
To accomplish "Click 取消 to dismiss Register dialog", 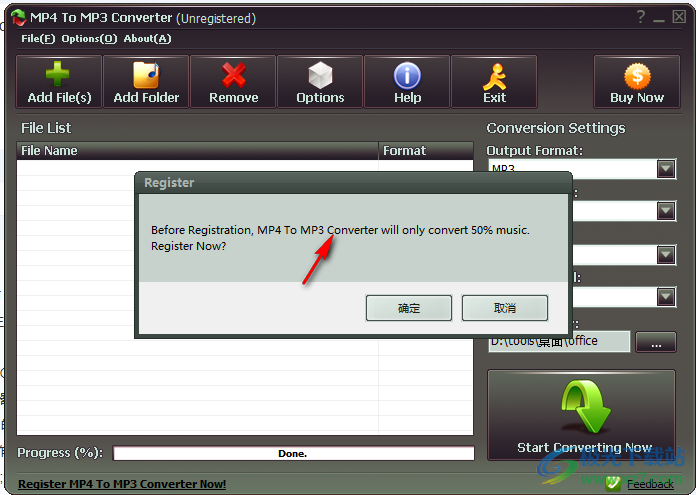I will (505, 308).
